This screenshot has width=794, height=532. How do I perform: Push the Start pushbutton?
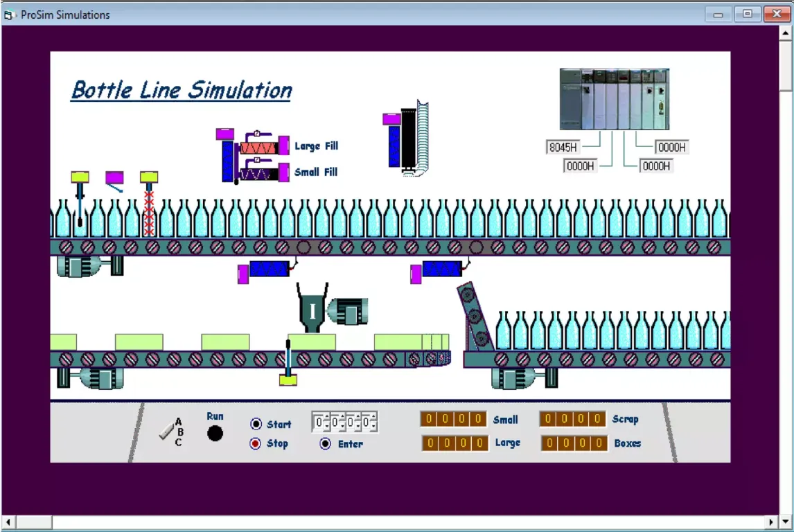256,424
